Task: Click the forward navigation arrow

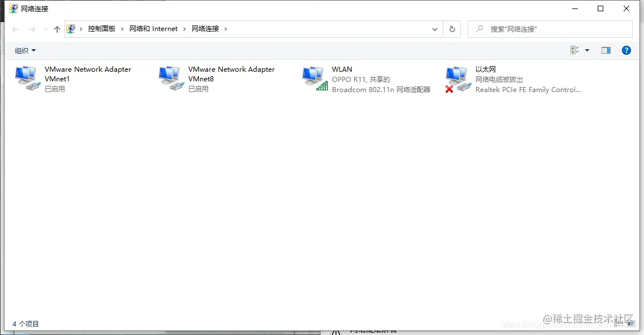Action: 31,28
